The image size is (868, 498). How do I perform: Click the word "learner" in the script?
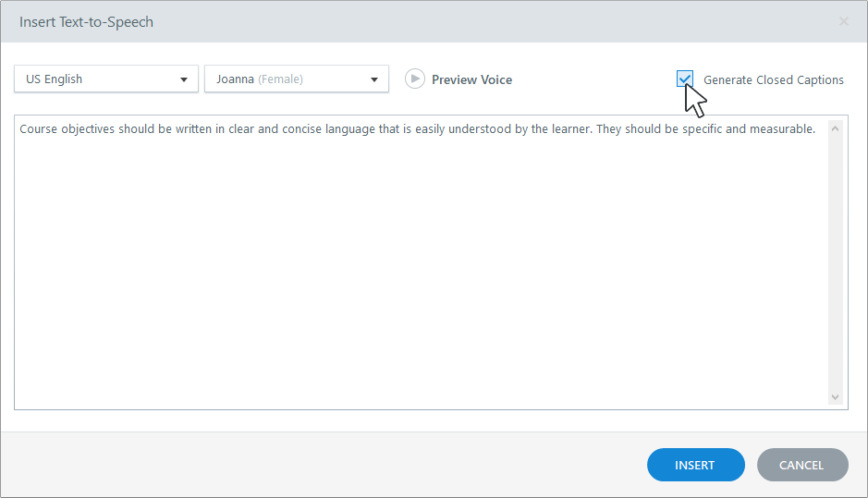point(568,129)
